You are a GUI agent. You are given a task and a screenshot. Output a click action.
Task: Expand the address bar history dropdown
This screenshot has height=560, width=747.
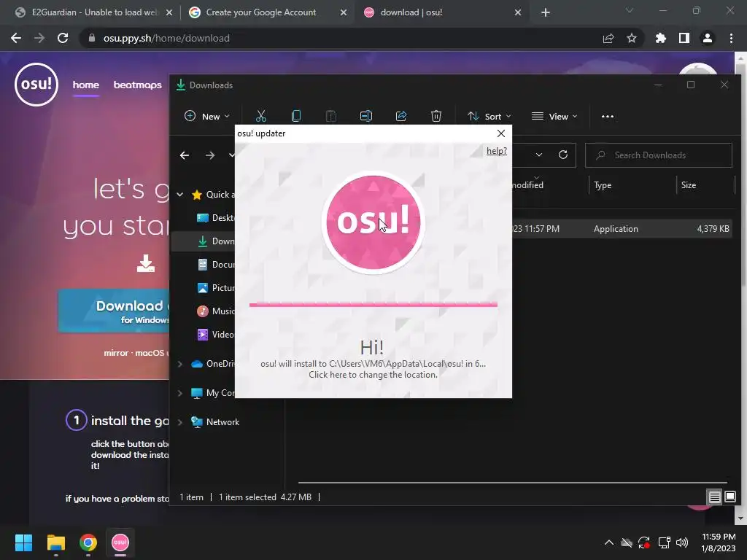click(539, 155)
